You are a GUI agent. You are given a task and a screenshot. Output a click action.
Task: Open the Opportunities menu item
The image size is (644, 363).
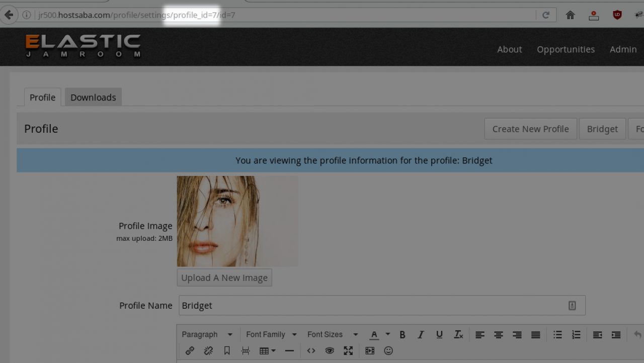566,49
